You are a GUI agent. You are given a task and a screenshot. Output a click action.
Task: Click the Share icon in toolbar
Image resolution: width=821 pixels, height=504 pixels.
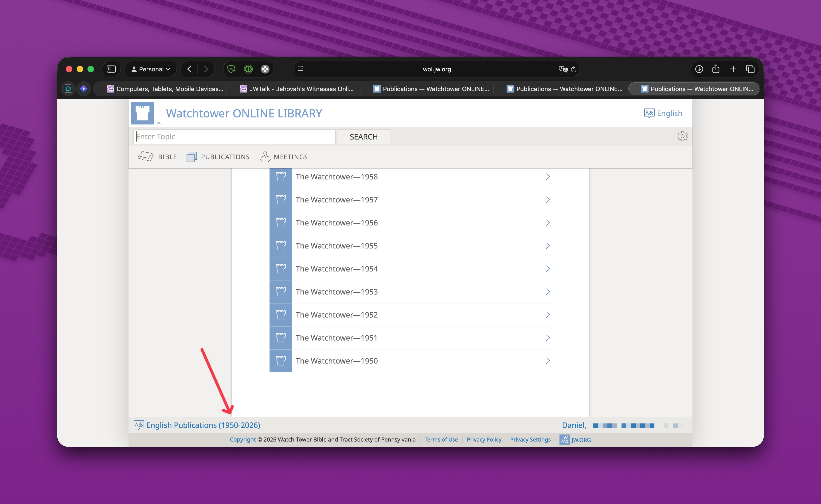(x=716, y=69)
